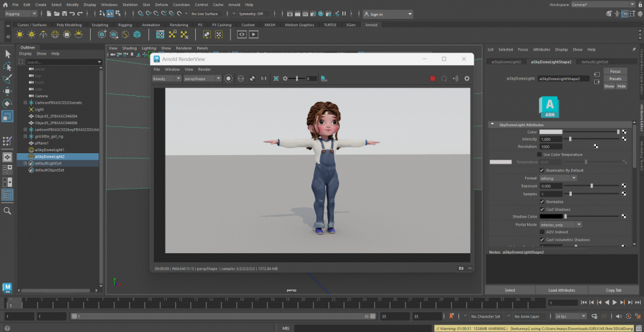Click the Sign In button
The width and height of the screenshot is (644, 332).
387,14
